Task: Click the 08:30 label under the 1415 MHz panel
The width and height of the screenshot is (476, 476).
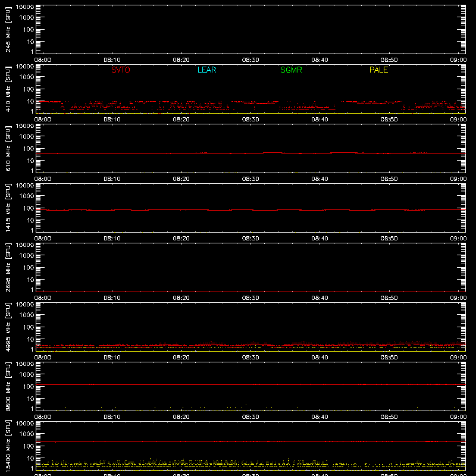Action: (x=250, y=239)
